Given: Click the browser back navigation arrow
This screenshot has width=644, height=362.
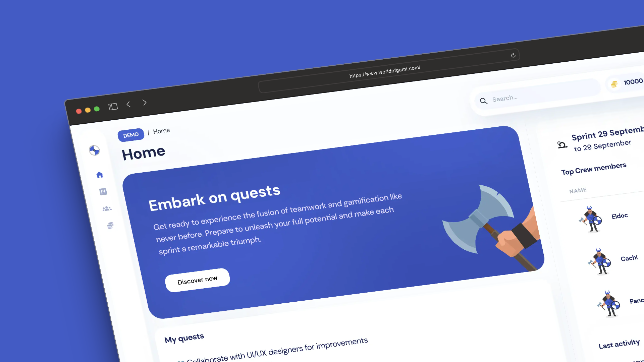Looking at the screenshot, I should point(129,104).
